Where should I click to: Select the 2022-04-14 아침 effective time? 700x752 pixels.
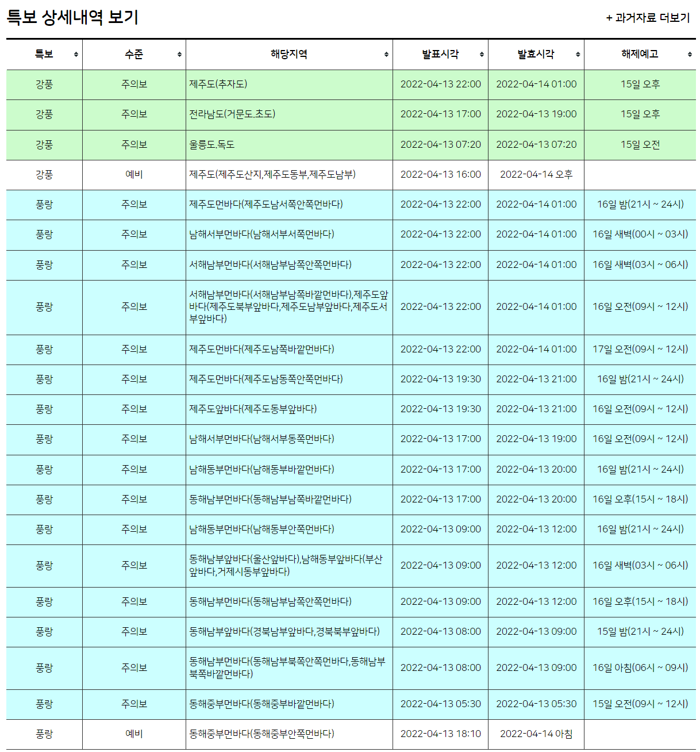(x=536, y=734)
